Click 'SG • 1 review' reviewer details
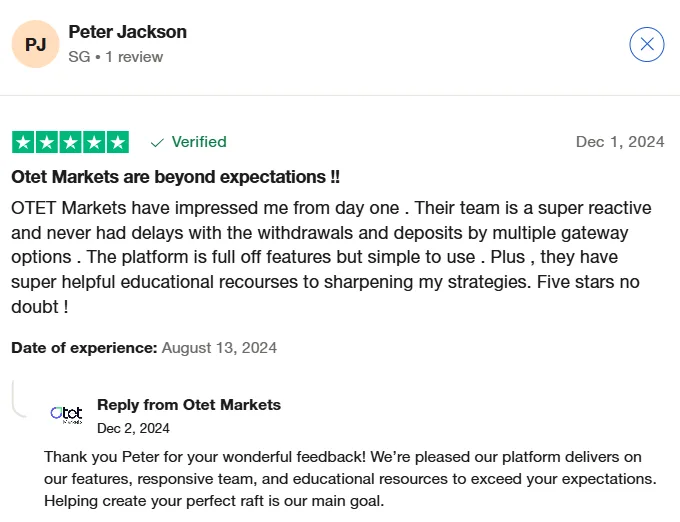Viewport: 680px width, 522px height. (x=115, y=57)
